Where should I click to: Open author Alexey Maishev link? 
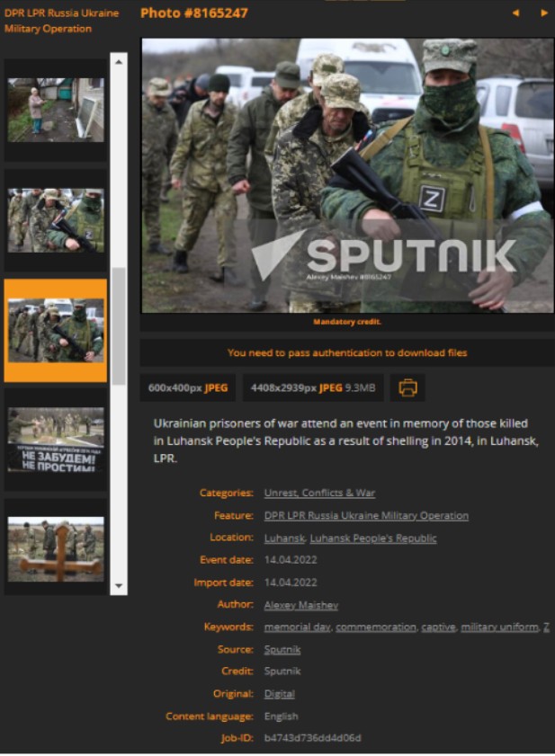(301, 605)
